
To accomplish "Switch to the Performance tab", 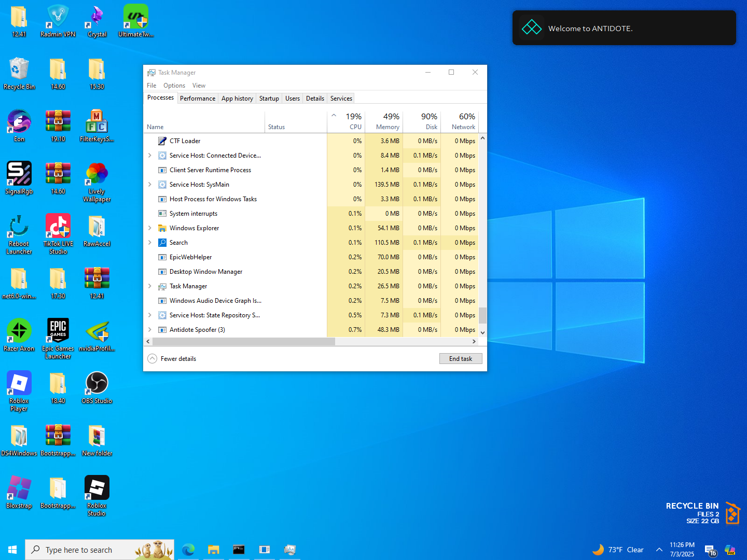I will pos(198,99).
